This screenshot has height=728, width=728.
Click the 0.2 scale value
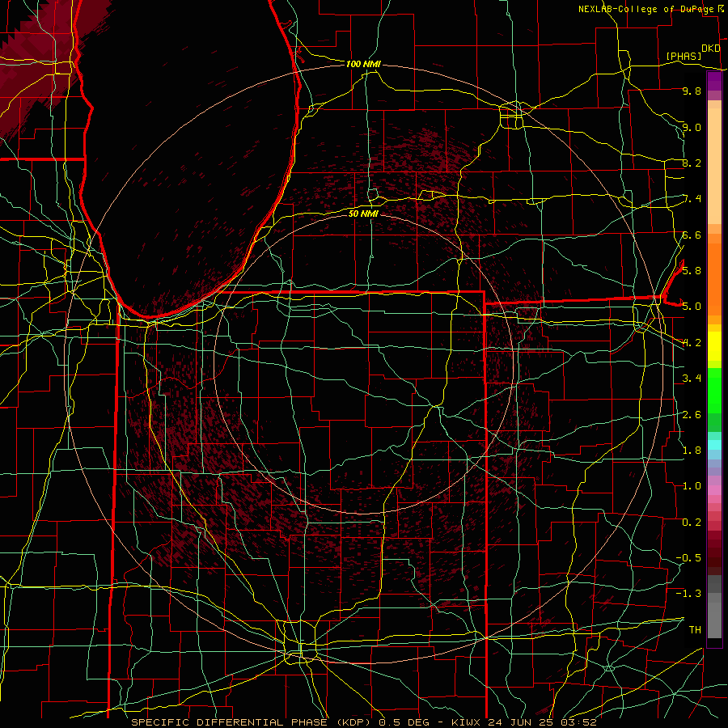pos(692,523)
